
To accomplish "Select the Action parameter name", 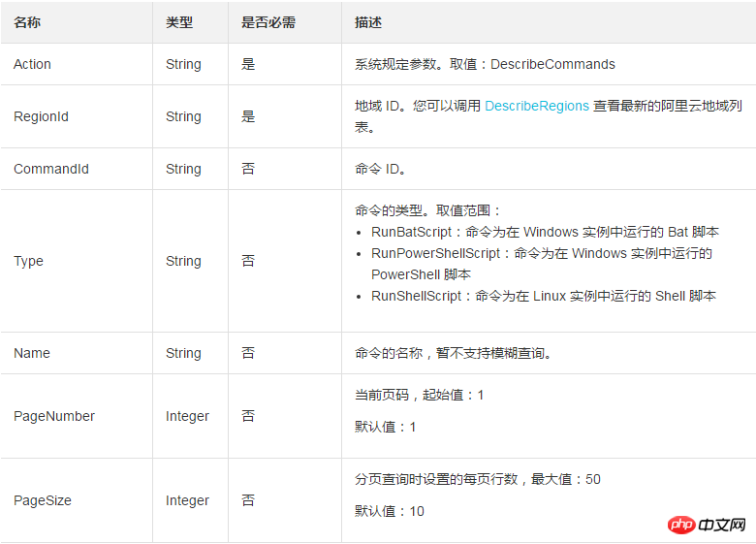I will (32, 64).
